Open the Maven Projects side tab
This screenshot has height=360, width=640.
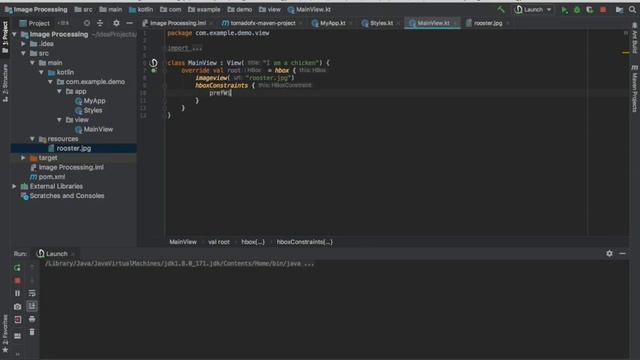coord(635,89)
